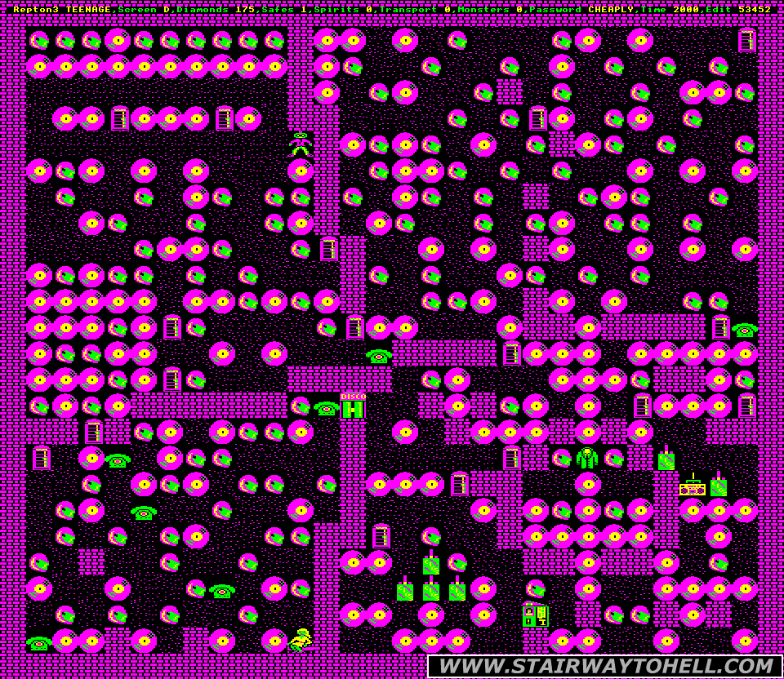Select the yellow boombox radio tile
This screenshot has height=679, width=784.
pyautogui.click(x=693, y=486)
